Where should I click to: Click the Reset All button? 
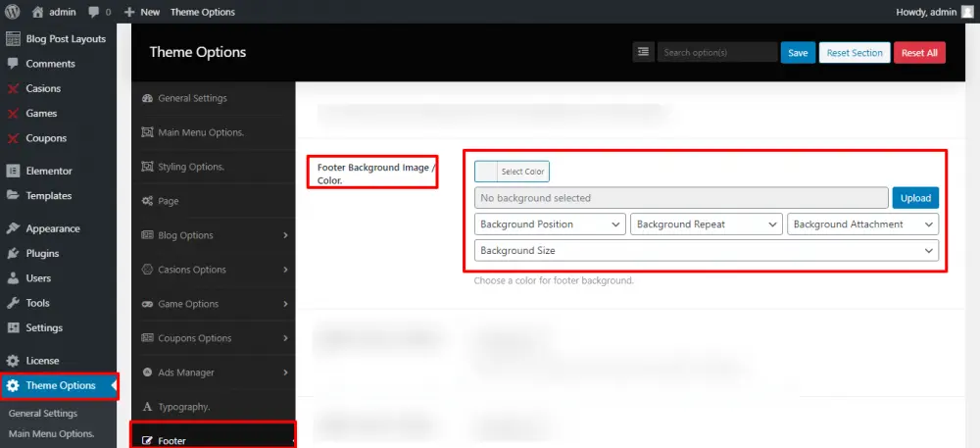pos(919,53)
